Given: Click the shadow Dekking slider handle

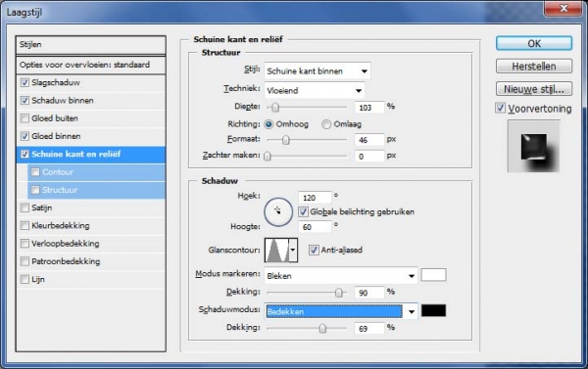Looking at the screenshot, I should [x=322, y=329].
